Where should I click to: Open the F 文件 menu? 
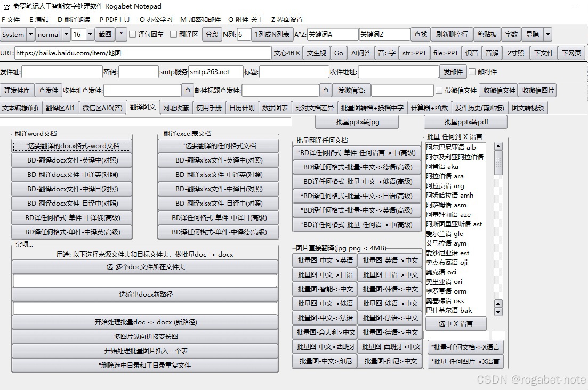[11, 20]
